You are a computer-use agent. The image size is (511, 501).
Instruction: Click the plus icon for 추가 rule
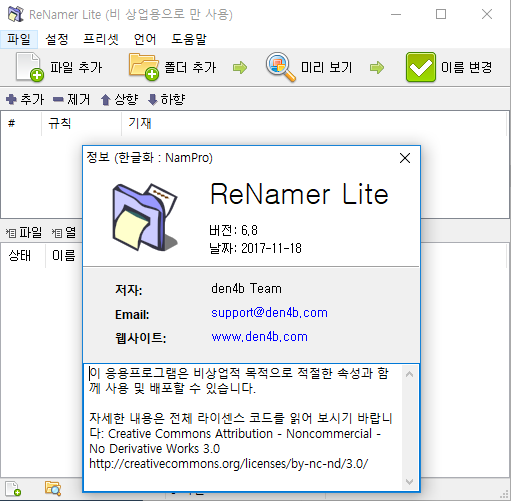(x=11, y=99)
